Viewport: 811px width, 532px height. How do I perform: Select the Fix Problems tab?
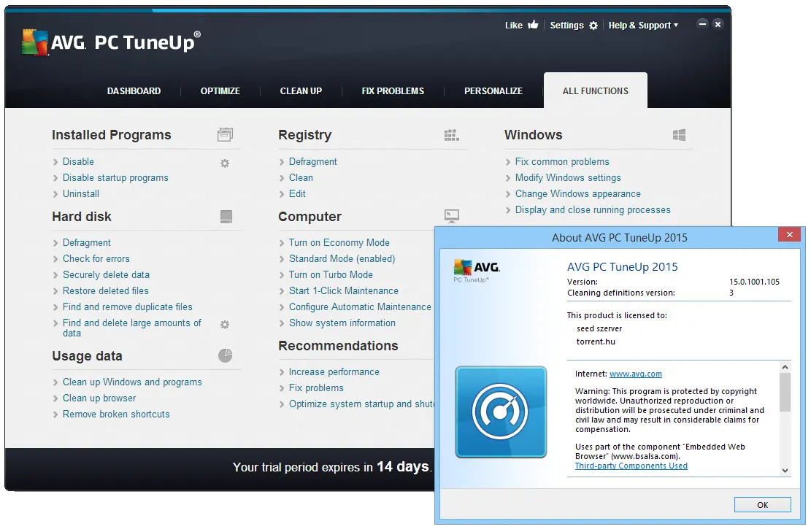coord(393,91)
